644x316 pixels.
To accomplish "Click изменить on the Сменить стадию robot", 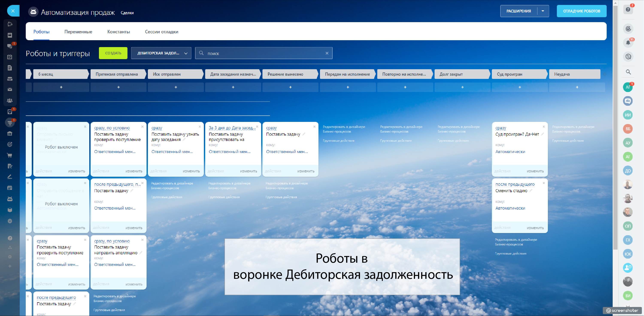I will coord(535,228).
